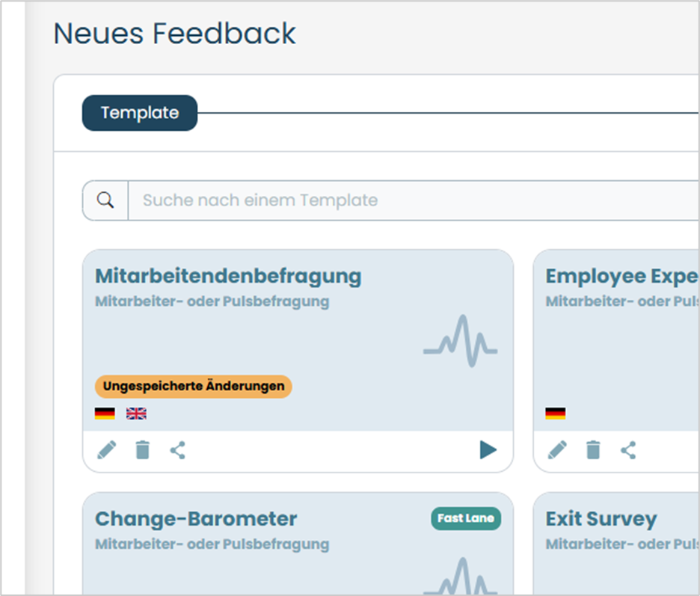Open the Employee Experience template title
This screenshot has width=700, height=596.
(x=621, y=277)
